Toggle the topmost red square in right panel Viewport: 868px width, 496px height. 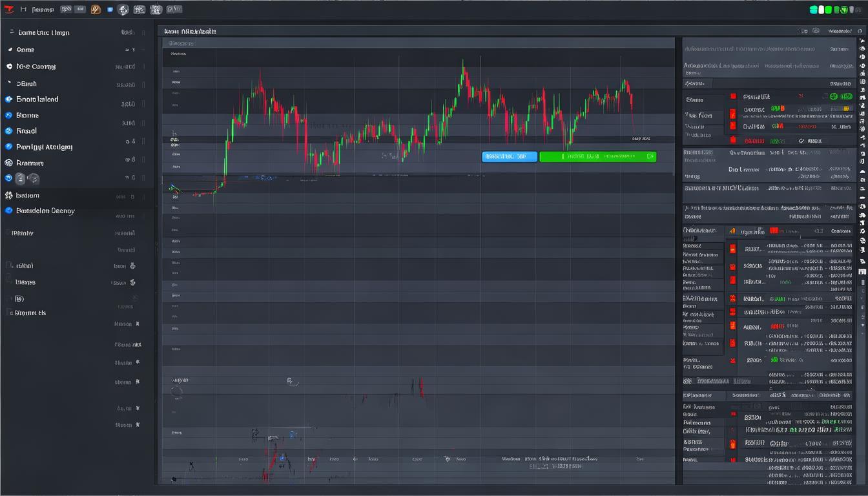tap(733, 96)
